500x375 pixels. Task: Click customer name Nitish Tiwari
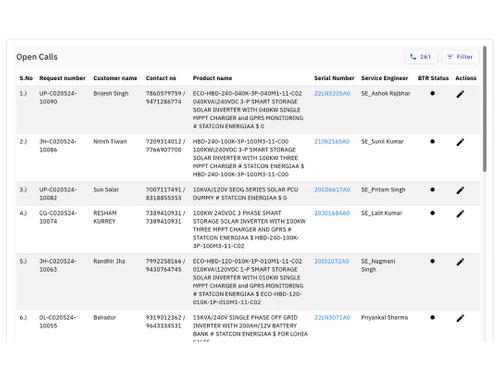(x=110, y=141)
